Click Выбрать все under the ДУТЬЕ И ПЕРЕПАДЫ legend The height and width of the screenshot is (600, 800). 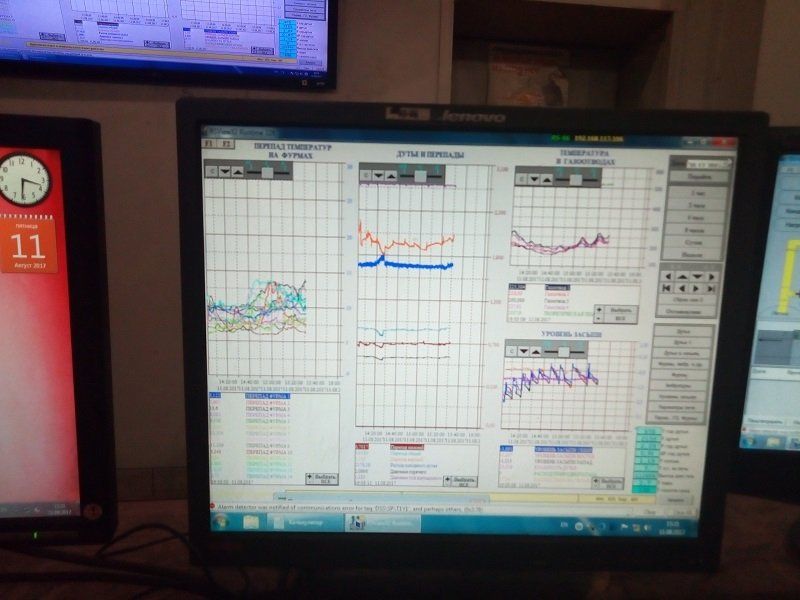tap(461, 480)
